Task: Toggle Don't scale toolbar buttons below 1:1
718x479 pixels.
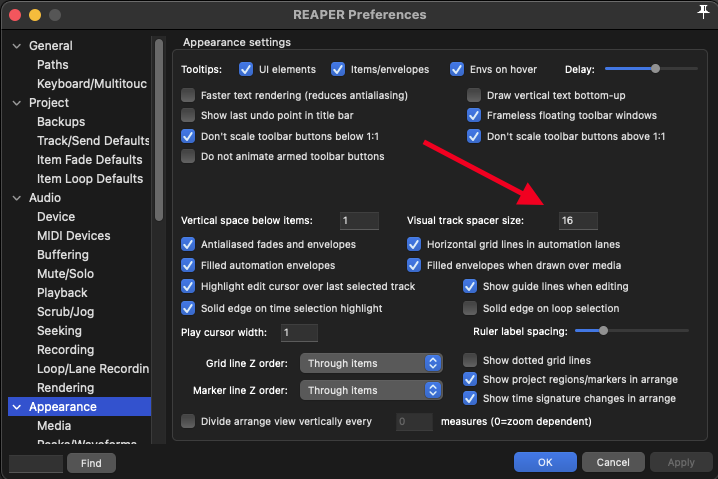Action: 188,136
